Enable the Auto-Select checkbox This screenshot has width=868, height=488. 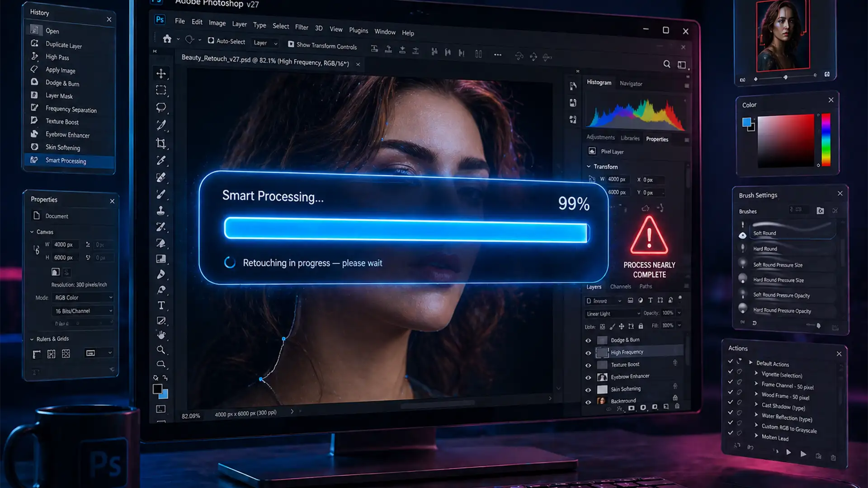click(211, 41)
